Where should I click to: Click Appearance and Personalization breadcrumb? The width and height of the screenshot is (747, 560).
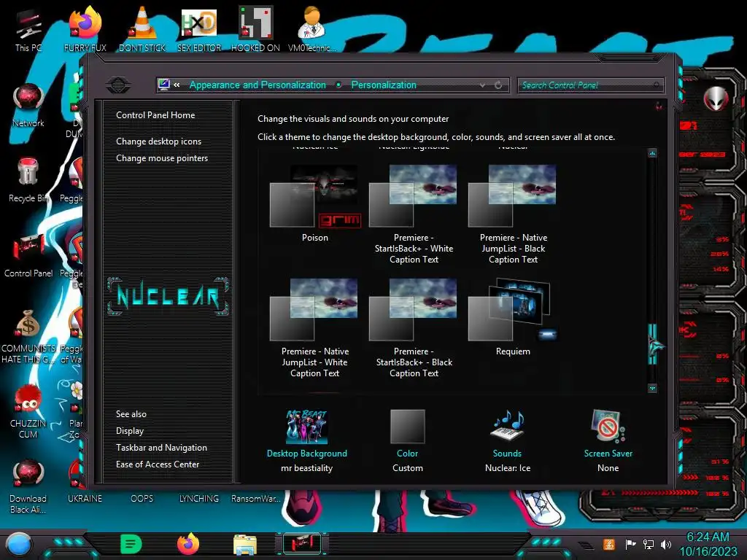point(258,85)
